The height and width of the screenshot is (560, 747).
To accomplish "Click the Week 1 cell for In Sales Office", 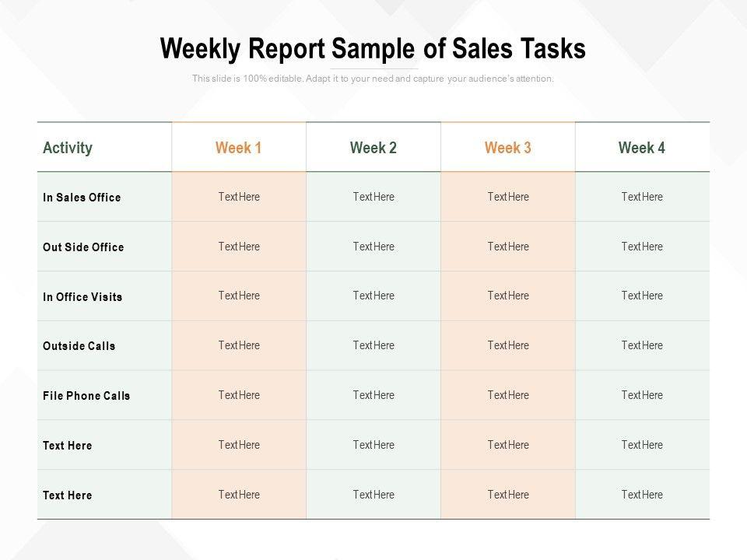I will point(239,197).
